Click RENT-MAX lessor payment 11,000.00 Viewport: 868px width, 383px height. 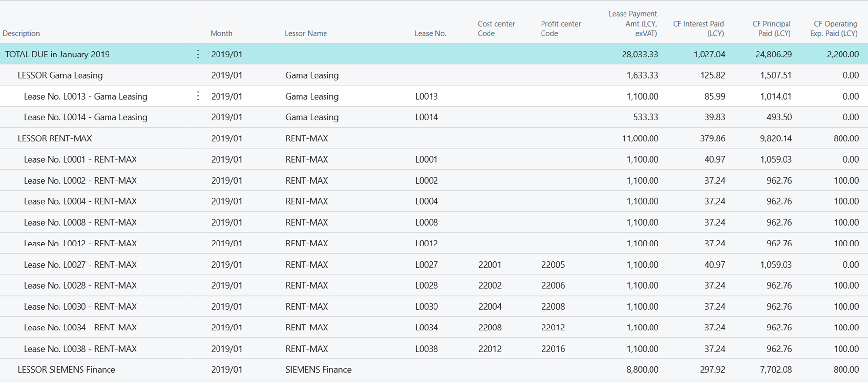point(640,138)
